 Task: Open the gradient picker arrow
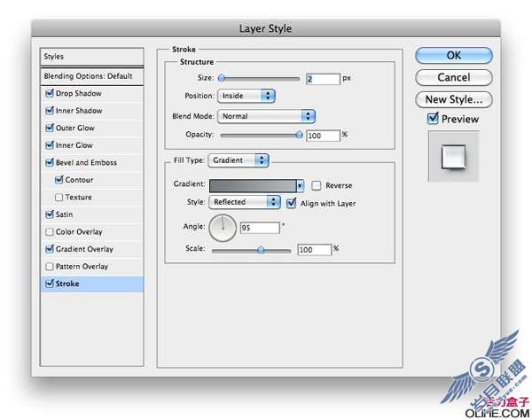pyautogui.click(x=301, y=186)
